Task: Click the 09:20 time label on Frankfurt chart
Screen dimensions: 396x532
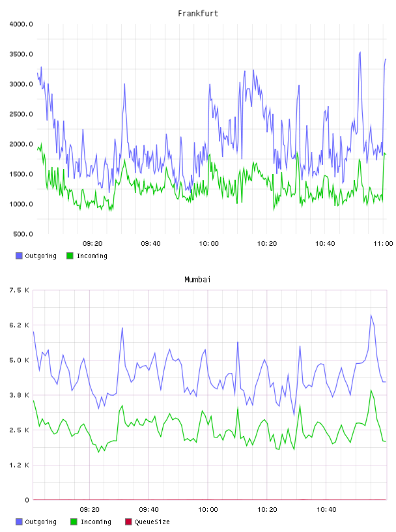Action: point(92,244)
